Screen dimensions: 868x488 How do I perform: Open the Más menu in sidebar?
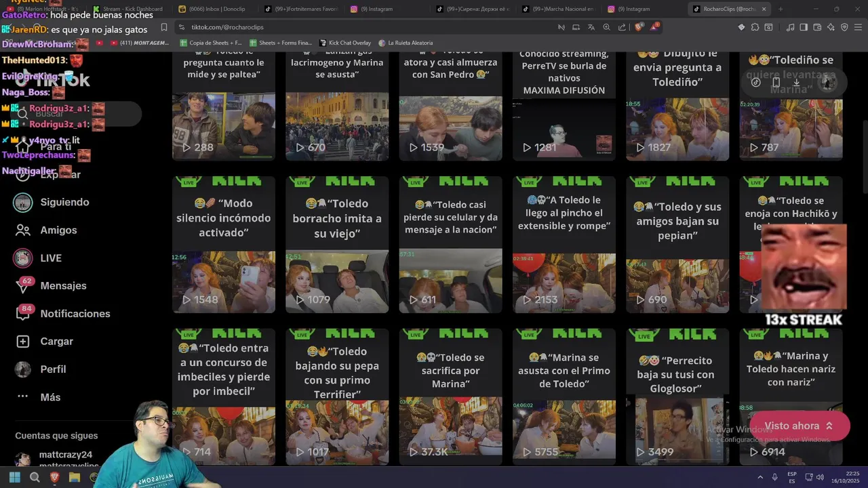[x=39, y=396]
